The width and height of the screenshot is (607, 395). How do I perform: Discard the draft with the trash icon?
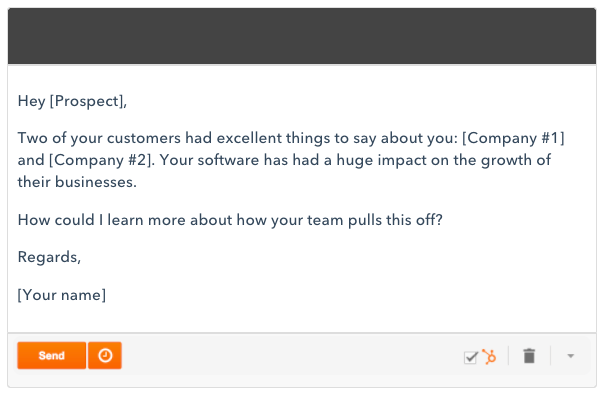529,356
